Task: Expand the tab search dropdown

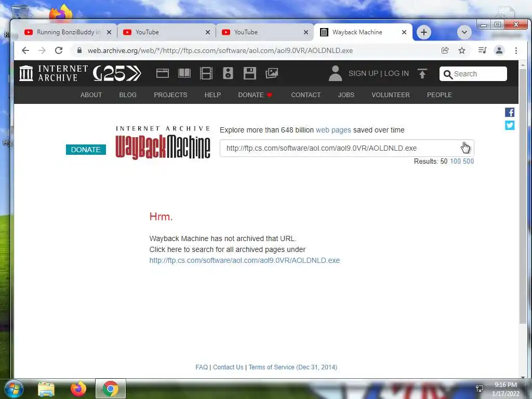Action: [464, 32]
